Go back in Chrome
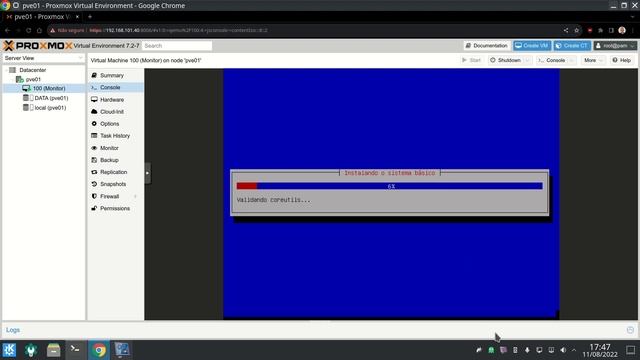The image size is (640, 360). (7, 30)
